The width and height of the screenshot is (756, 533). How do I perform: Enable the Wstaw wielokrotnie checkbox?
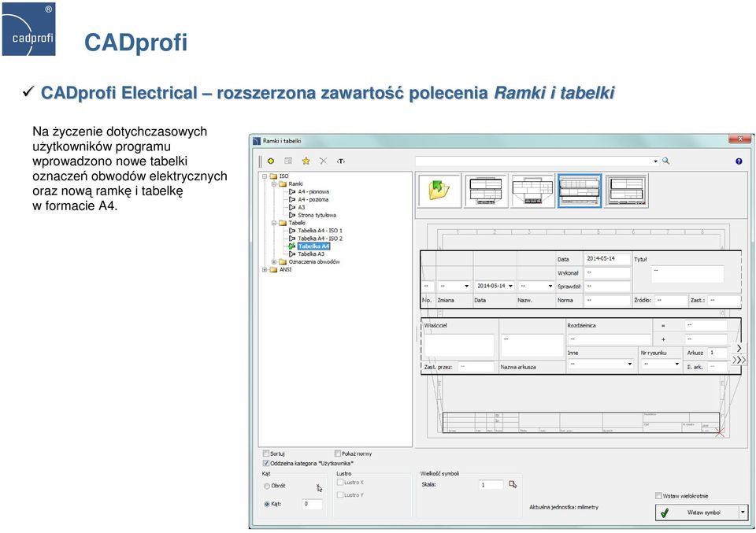point(658,496)
